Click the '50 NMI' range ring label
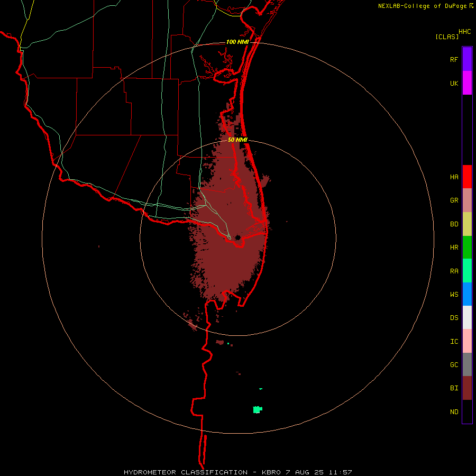Image resolution: width=476 pixels, height=476 pixels. [237, 140]
